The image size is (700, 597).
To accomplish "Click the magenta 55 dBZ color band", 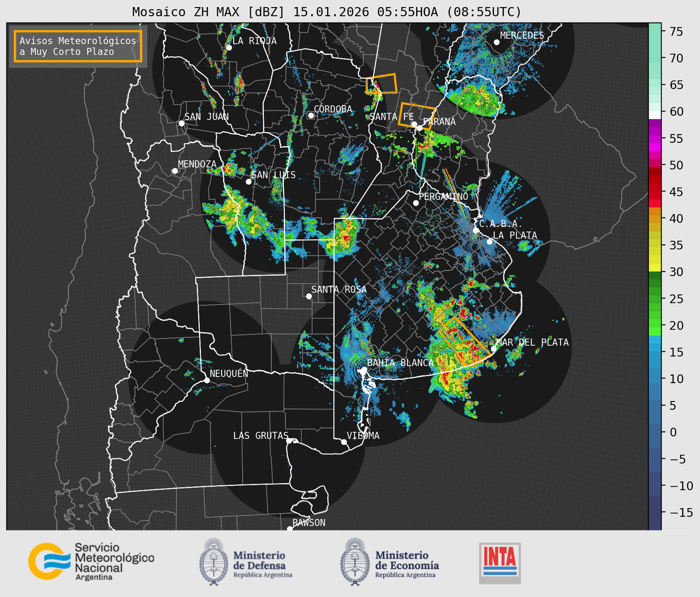I will point(655,139).
